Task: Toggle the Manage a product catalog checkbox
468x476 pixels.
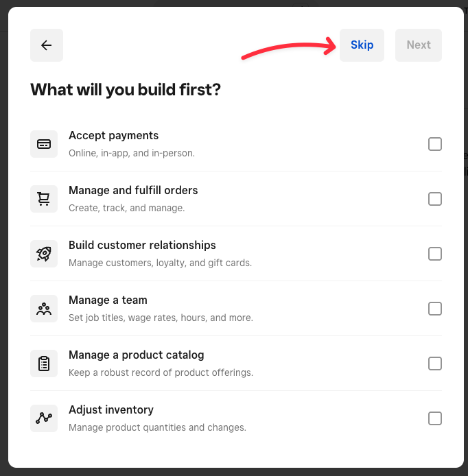Action: click(x=435, y=364)
